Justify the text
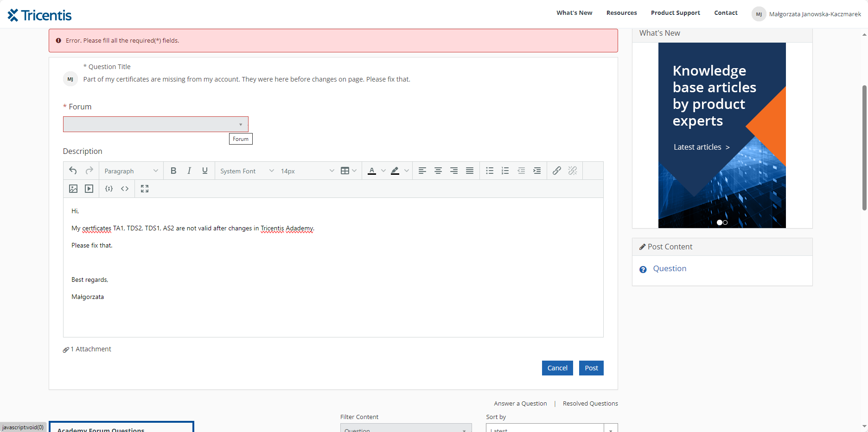 click(x=470, y=171)
